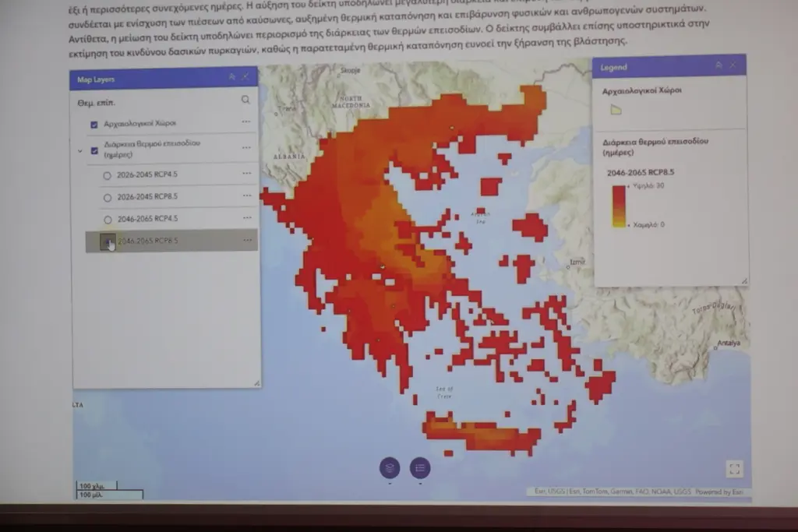Image resolution: width=798 pixels, height=532 pixels.
Task: Collapse the Legend panel with its header arrow
Action: point(719,67)
